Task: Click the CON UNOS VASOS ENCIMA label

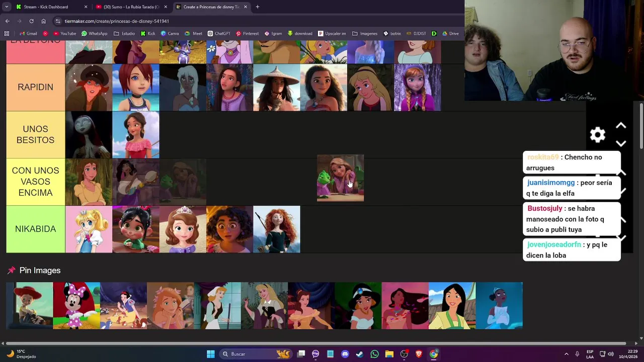Action: (x=35, y=182)
